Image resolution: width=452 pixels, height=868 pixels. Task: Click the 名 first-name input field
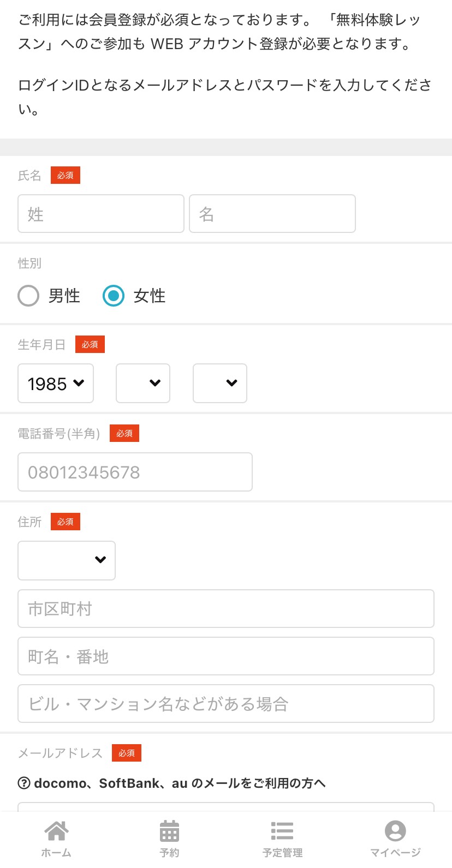point(271,213)
